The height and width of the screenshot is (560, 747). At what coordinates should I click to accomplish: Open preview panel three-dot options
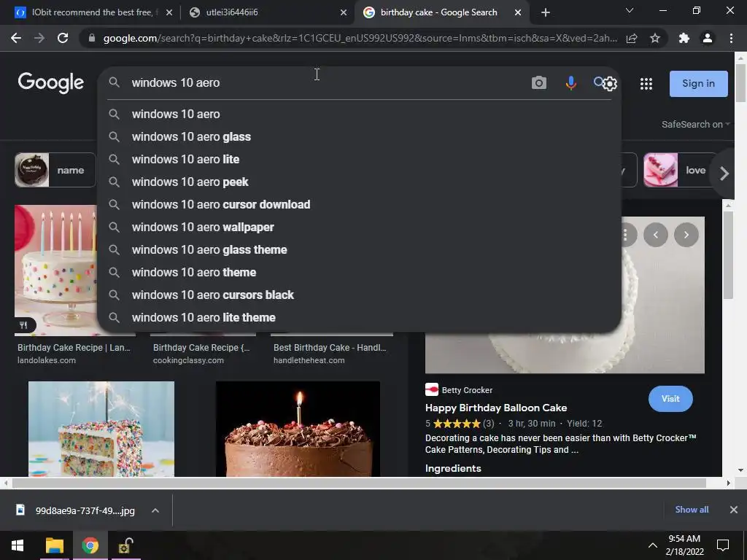click(x=626, y=235)
